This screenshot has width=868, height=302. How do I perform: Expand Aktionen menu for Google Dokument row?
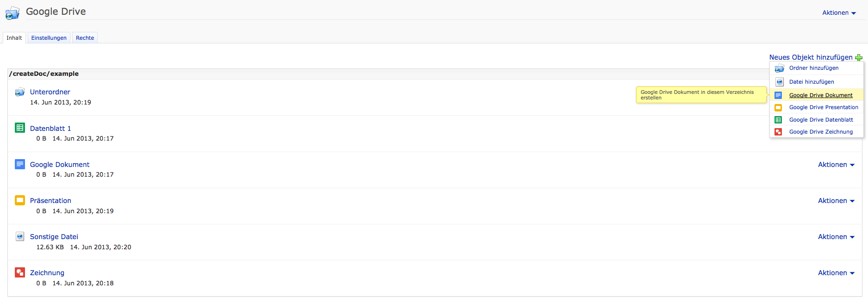click(836, 165)
